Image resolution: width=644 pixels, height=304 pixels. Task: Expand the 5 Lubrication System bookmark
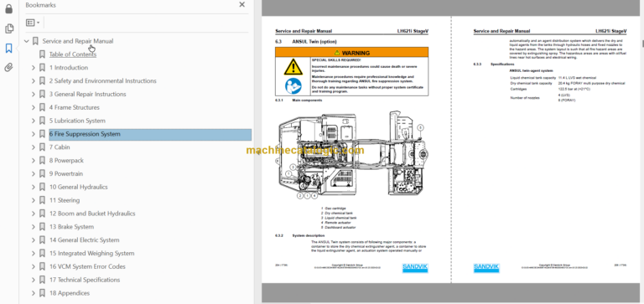(34, 121)
